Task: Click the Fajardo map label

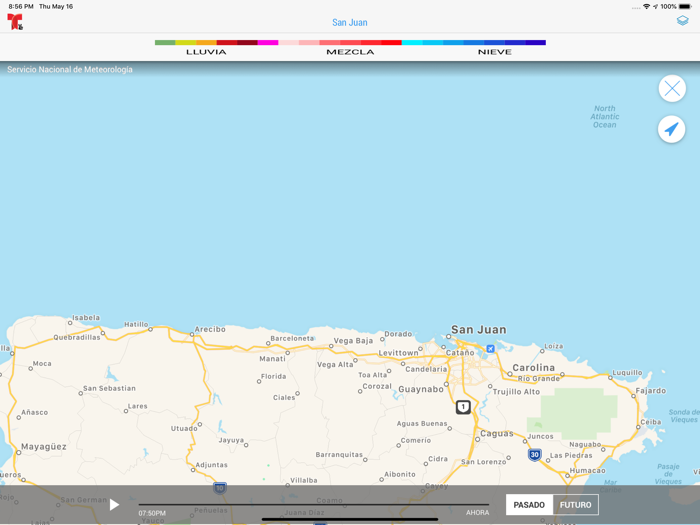Action: [x=650, y=391]
